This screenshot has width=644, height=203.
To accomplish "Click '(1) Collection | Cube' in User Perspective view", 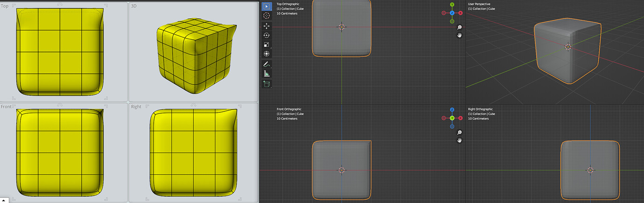I will click(482, 9).
